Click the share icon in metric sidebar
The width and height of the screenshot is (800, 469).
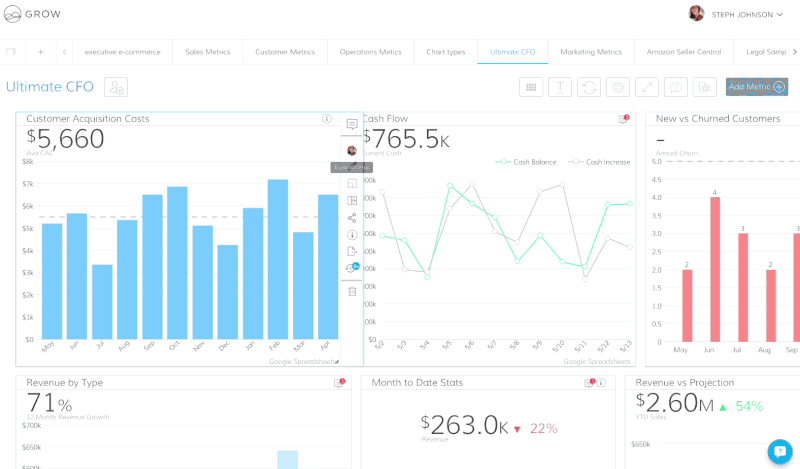tap(352, 218)
